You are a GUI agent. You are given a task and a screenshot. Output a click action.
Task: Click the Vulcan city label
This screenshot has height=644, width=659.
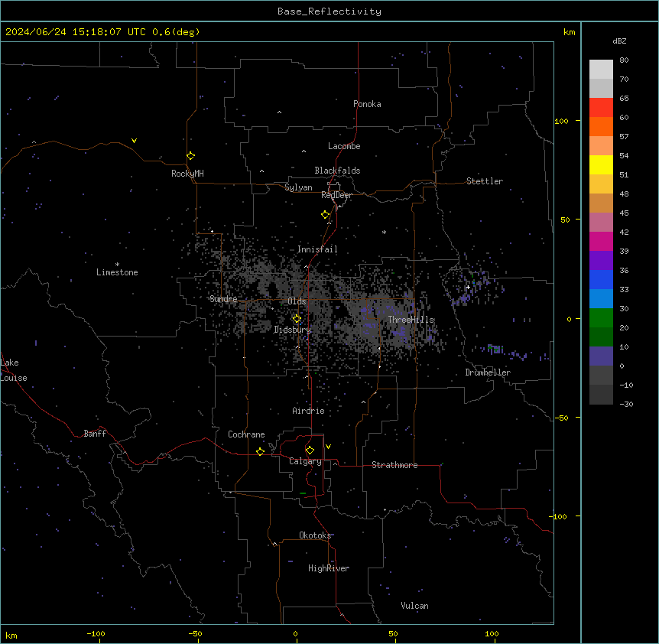[x=415, y=606]
